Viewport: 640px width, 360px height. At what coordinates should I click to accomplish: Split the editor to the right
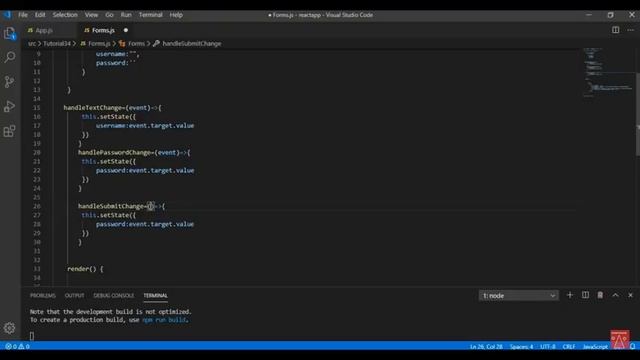coord(615,30)
